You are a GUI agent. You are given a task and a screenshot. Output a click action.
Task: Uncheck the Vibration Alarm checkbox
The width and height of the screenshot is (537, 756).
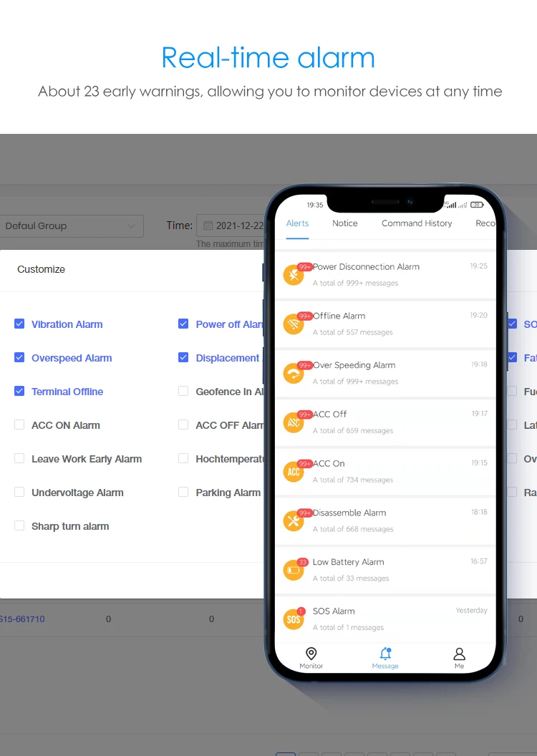point(19,324)
